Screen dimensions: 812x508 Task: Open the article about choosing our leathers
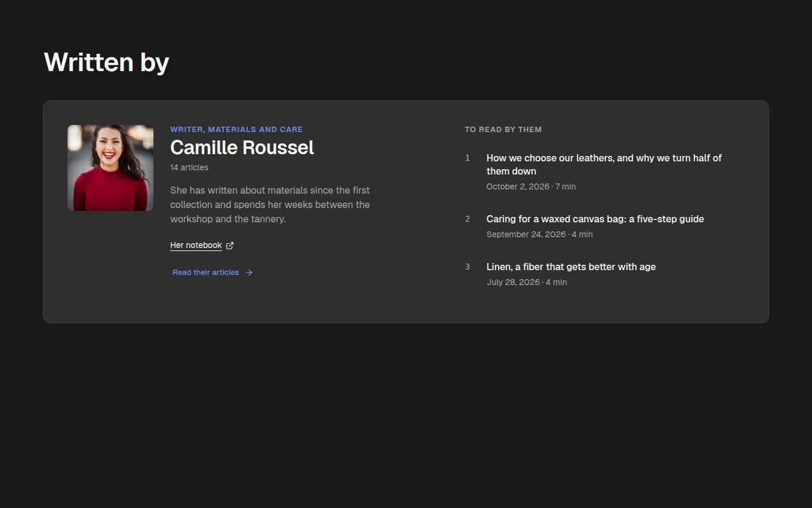coord(604,164)
